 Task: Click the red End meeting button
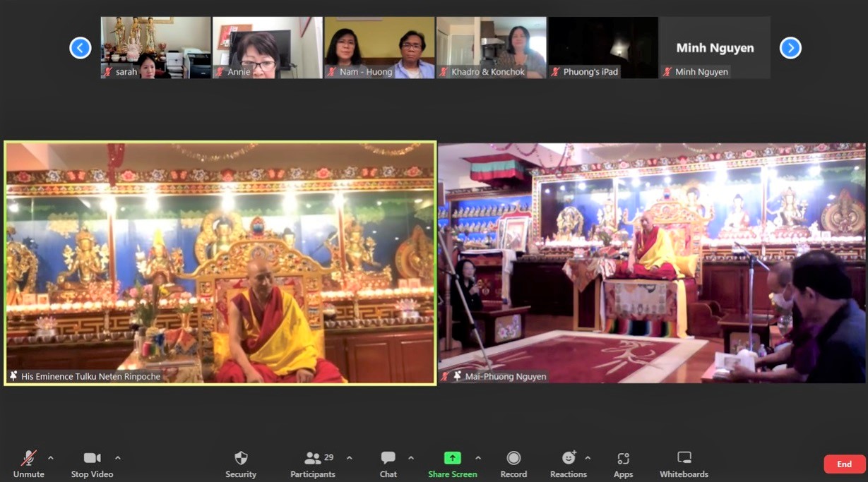tap(844, 464)
